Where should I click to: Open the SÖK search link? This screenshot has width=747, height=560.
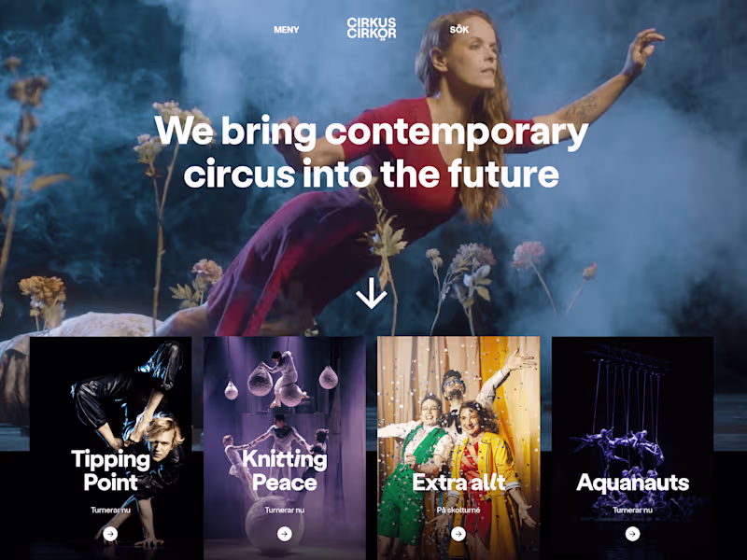458,30
